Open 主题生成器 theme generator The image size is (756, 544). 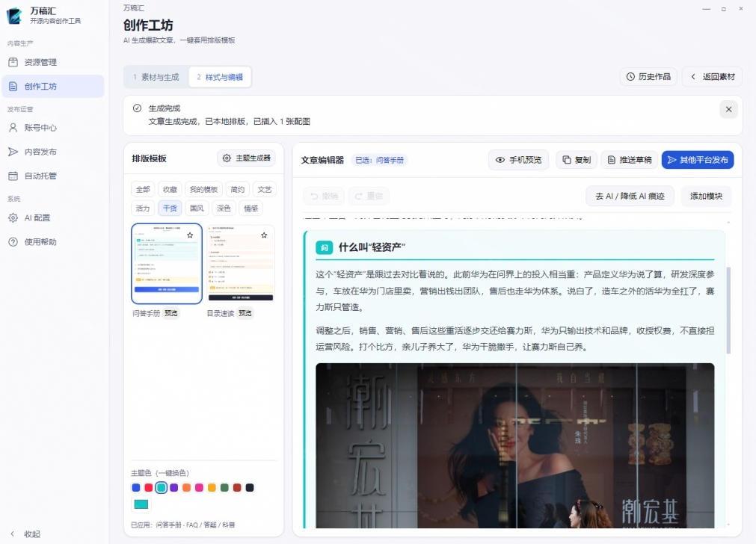pyautogui.click(x=246, y=158)
